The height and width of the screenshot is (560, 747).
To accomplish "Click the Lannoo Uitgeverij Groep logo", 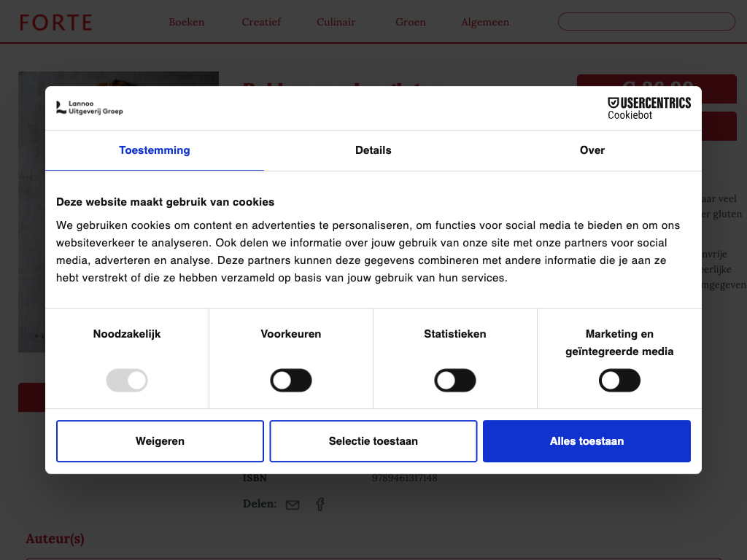I will click(x=90, y=108).
